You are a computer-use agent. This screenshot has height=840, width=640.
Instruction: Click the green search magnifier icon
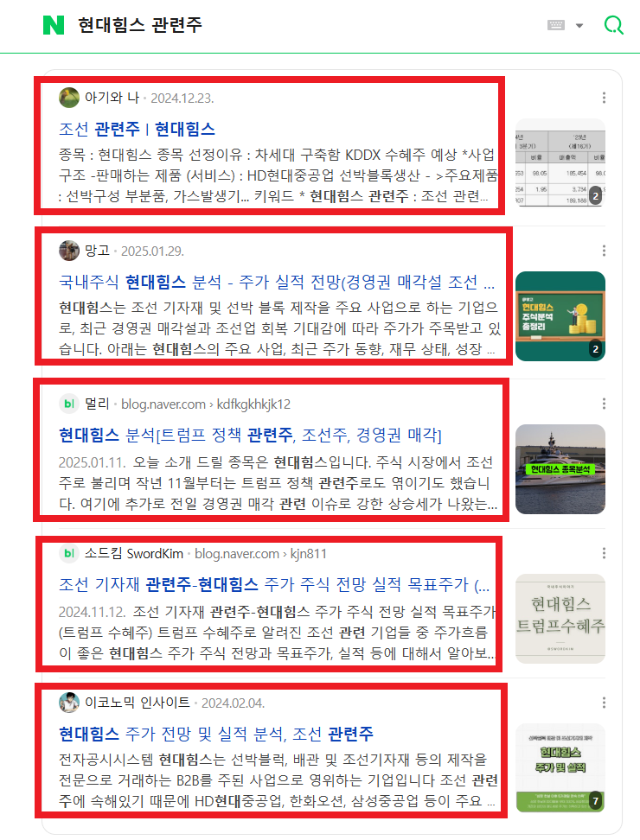[614, 25]
